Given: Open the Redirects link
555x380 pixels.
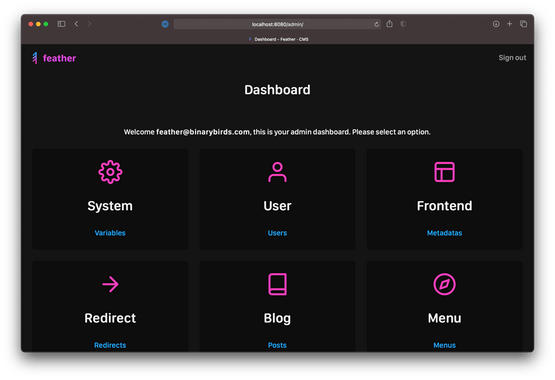Looking at the screenshot, I should 110,345.
